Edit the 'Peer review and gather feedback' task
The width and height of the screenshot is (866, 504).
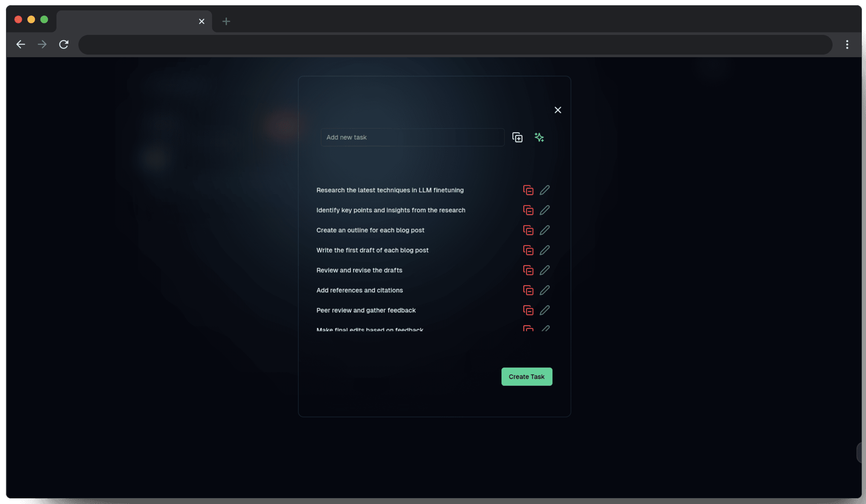(545, 310)
